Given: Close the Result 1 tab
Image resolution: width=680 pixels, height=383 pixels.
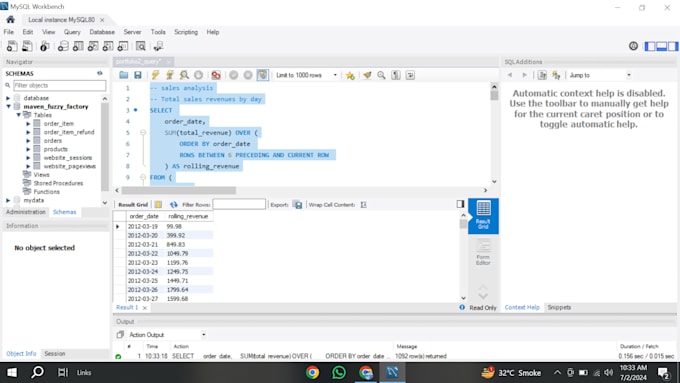Looking at the screenshot, I should point(144,308).
